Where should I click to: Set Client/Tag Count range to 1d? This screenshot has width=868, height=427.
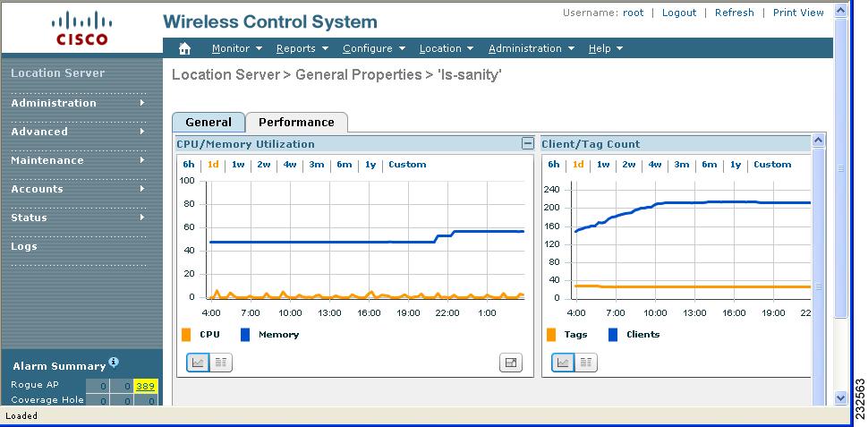[578, 165]
